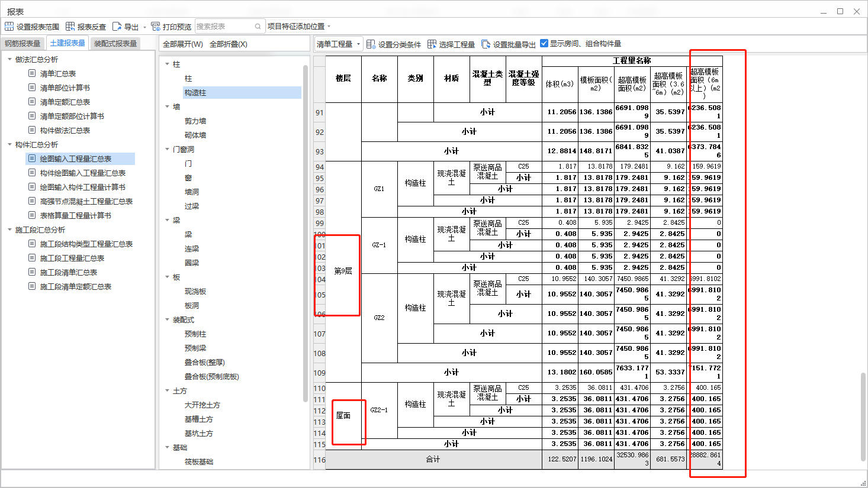This screenshot has width=868, height=488.
Task: Collapse the 施工段汇总分析 tree group
Action: coord(9,230)
